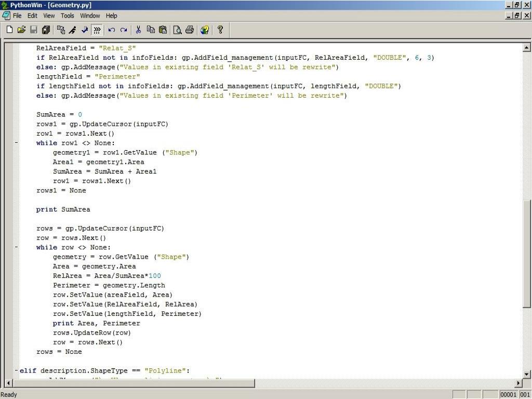Click the 'row1 = rows1.Next()' line above the first while loop
Screen dimensions: 532x399
pyautogui.click(x=75, y=134)
